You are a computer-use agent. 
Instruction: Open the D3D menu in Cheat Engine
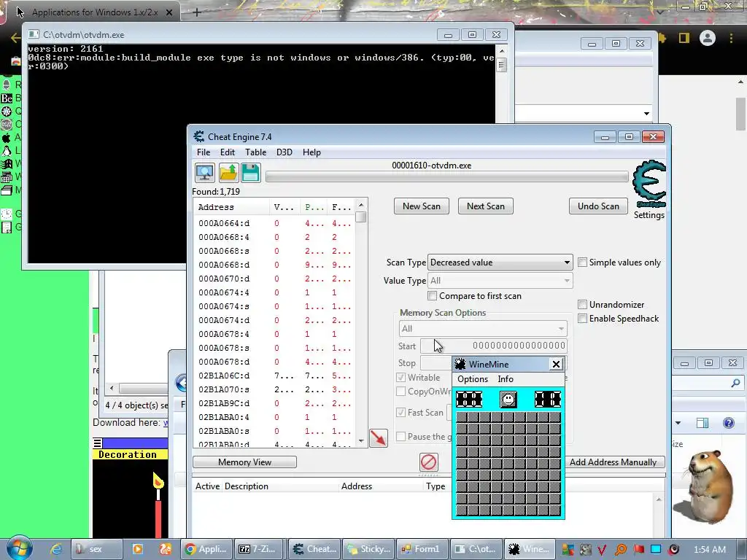click(284, 152)
